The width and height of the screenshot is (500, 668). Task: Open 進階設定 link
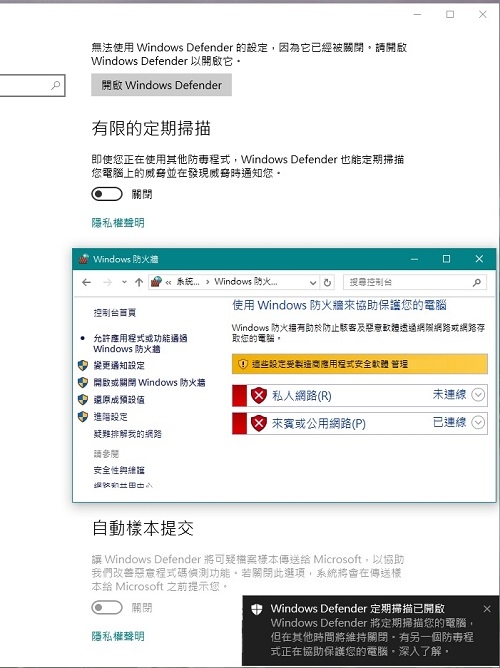110,417
